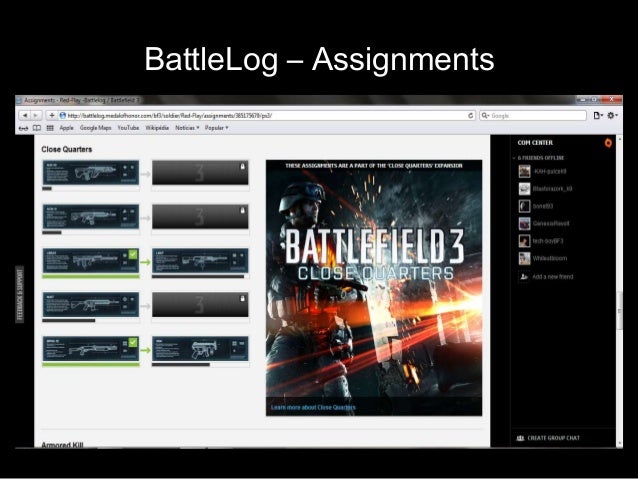Open the gear settings dropdown
Viewport: 638px width, 479px height.
(x=612, y=116)
